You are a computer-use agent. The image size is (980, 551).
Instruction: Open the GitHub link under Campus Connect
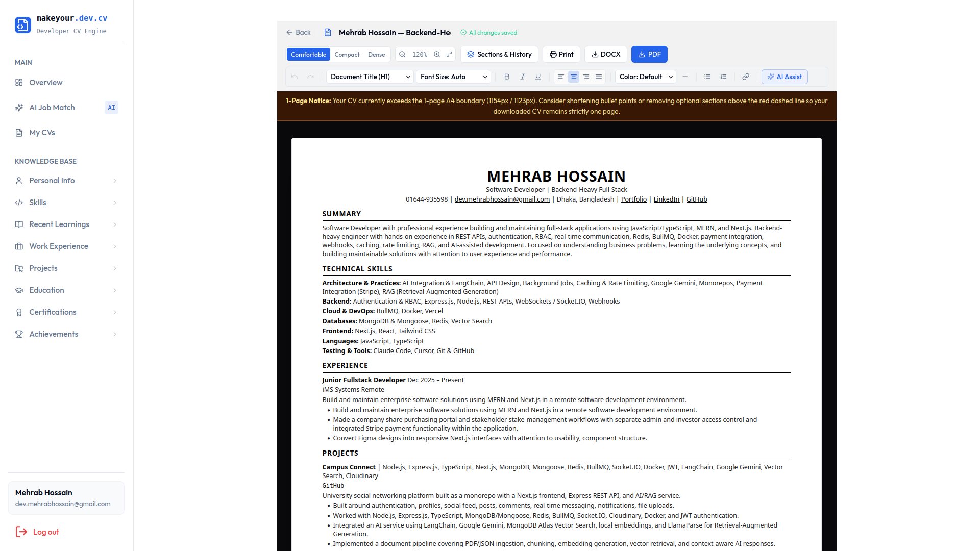click(x=333, y=486)
